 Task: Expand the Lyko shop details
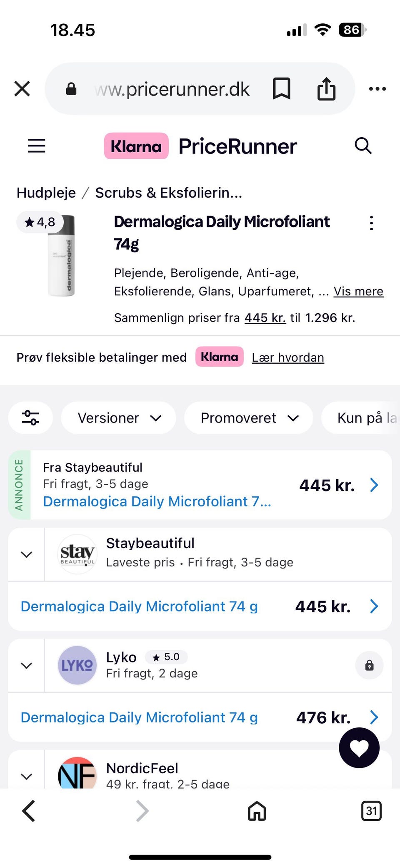(x=27, y=665)
